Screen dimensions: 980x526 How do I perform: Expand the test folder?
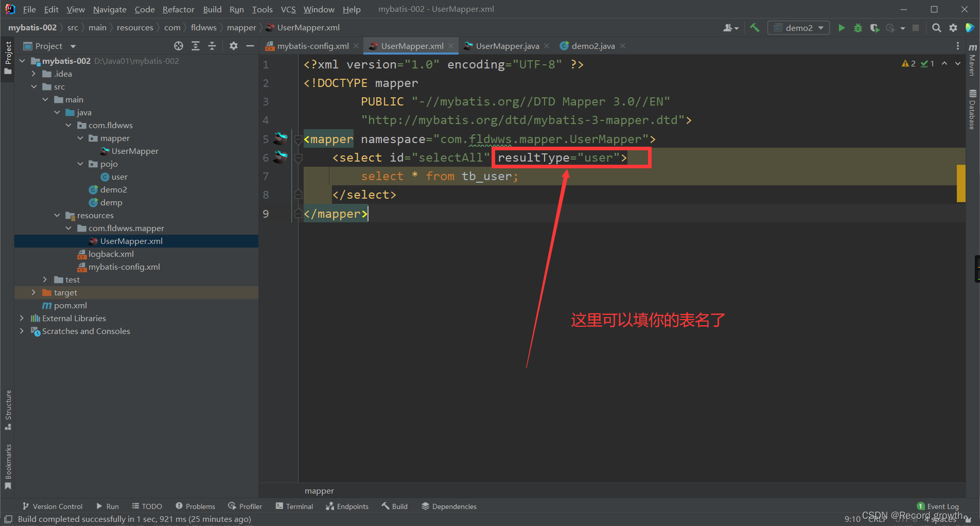45,279
